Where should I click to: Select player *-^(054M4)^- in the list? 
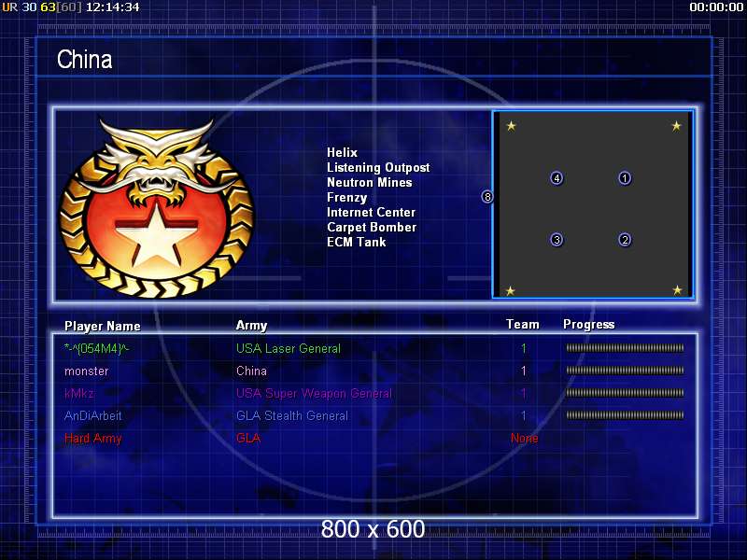pyautogui.click(x=96, y=348)
